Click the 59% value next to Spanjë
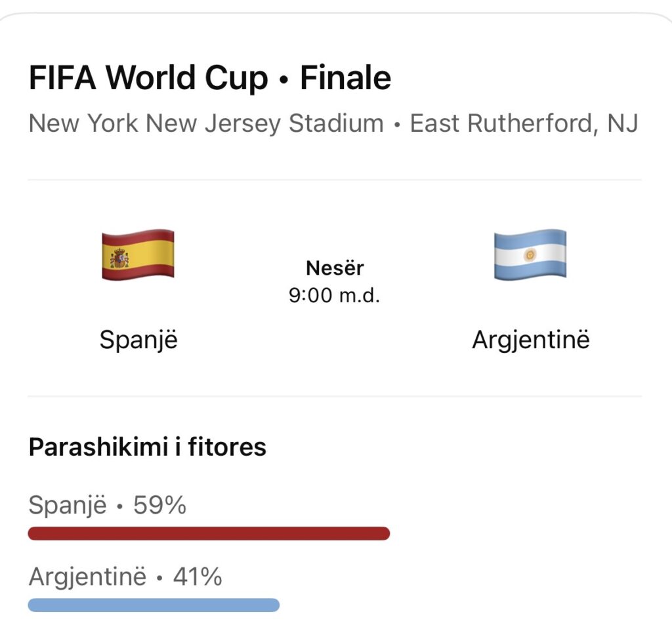Screen dimensions: 672x625 [x=159, y=505]
